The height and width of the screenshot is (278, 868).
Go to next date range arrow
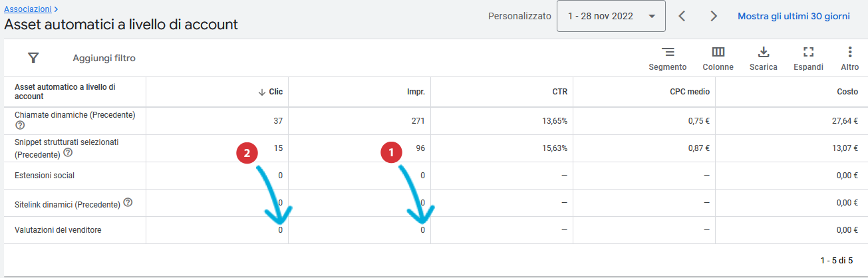714,16
